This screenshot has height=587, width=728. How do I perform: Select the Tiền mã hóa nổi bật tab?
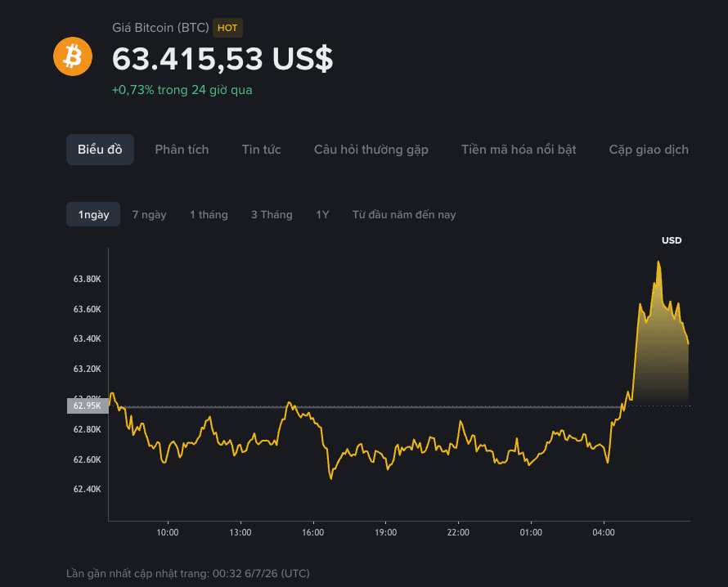pyautogui.click(x=519, y=150)
